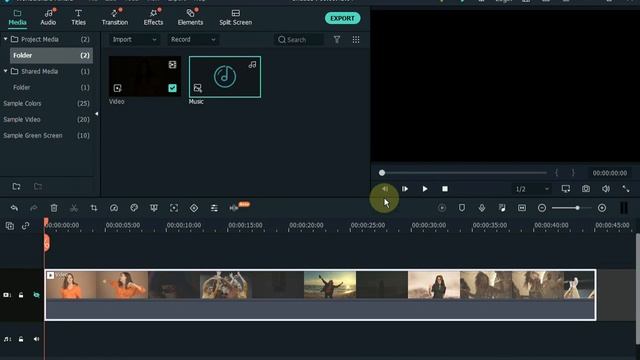Select the Music clip thumbnail
640x360 pixels.
coord(225,77)
